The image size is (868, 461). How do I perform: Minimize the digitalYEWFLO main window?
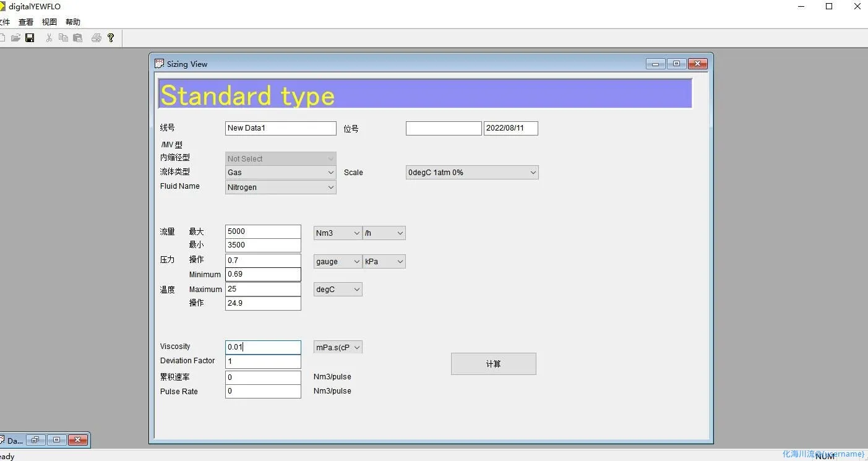pyautogui.click(x=801, y=7)
